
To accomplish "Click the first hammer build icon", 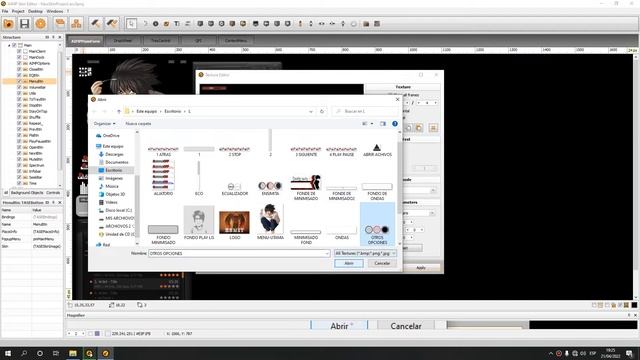I will tap(96, 24).
